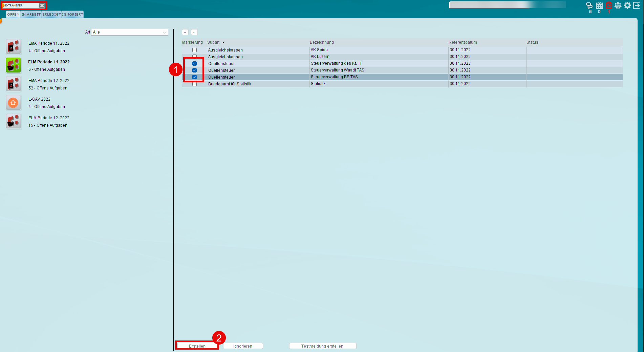Open the red clipboard tasks icon
Image resolution: width=644 pixels, height=352 pixels.
tap(609, 5)
